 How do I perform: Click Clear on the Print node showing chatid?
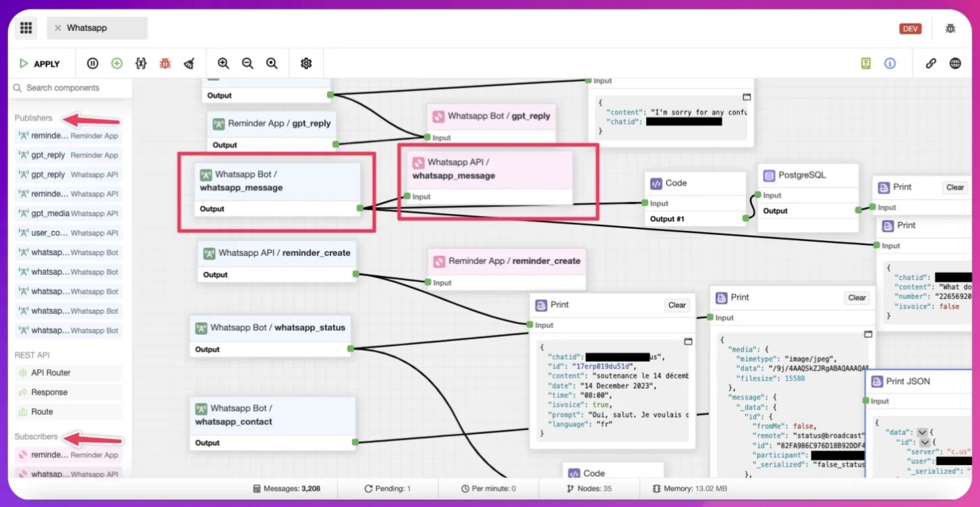(x=676, y=305)
